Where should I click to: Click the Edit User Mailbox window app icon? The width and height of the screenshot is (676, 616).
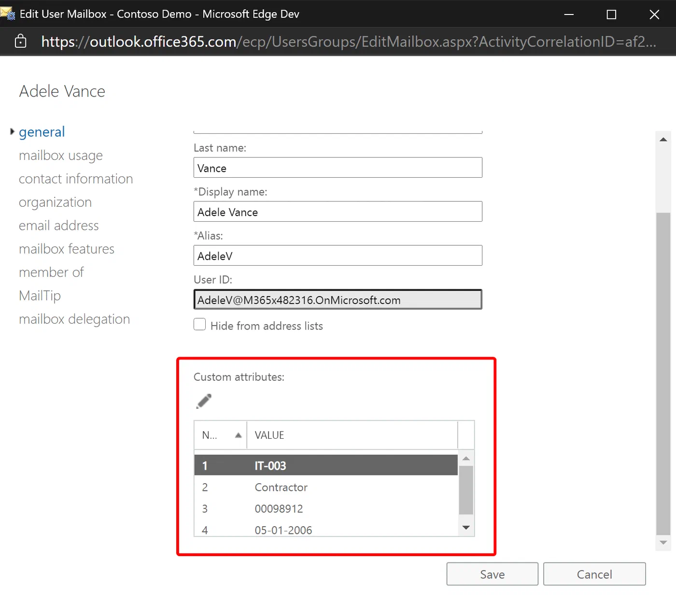8,14
